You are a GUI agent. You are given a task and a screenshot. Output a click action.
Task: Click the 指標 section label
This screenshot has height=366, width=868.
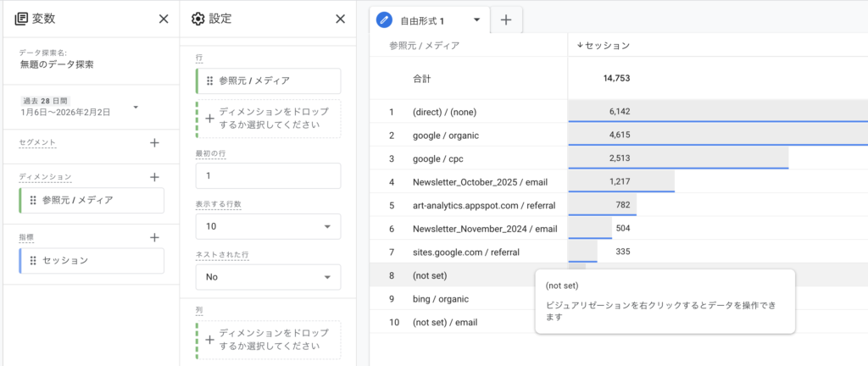tap(26, 237)
